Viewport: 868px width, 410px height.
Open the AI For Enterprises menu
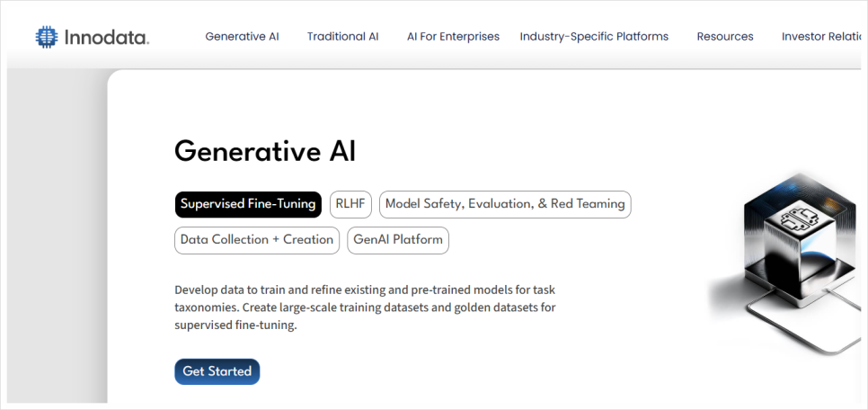click(453, 37)
